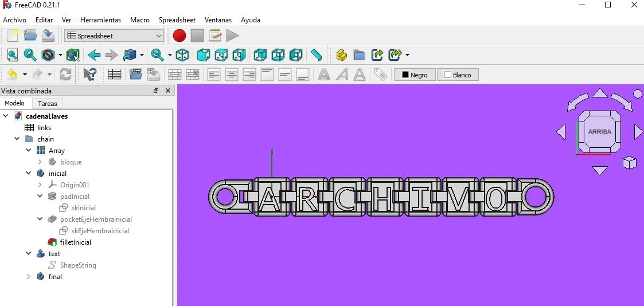Viewport: 644px width, 306px height.
Task: Apply bold text style icon
Action: [324, 74]
